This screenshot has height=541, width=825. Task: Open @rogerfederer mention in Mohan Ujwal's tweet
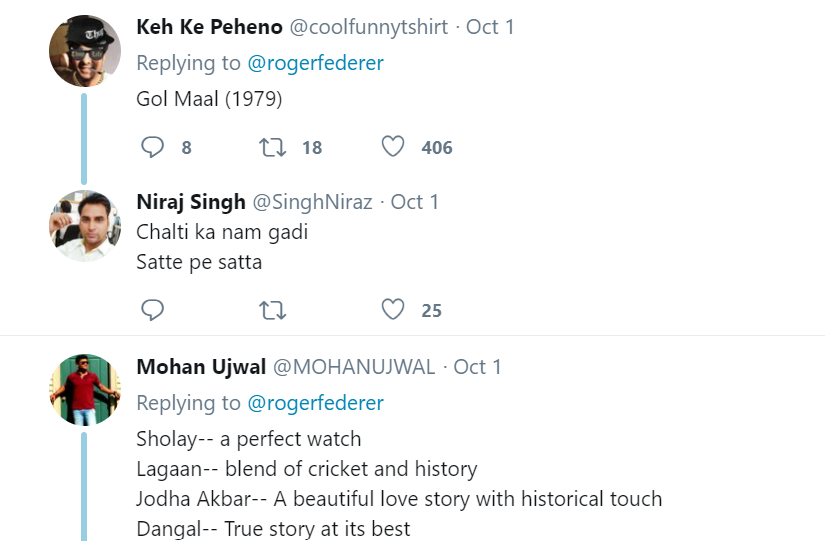pos(315,403)
